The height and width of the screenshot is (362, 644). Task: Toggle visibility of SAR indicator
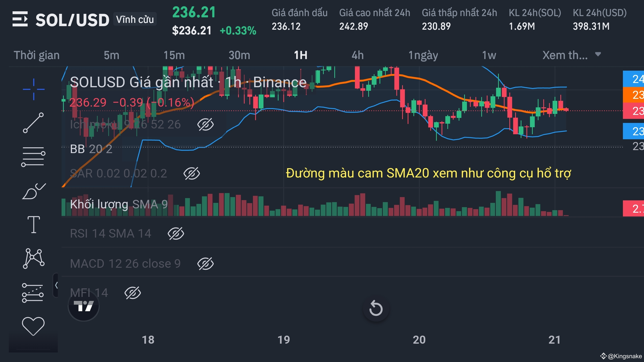[x=192, y=173]
